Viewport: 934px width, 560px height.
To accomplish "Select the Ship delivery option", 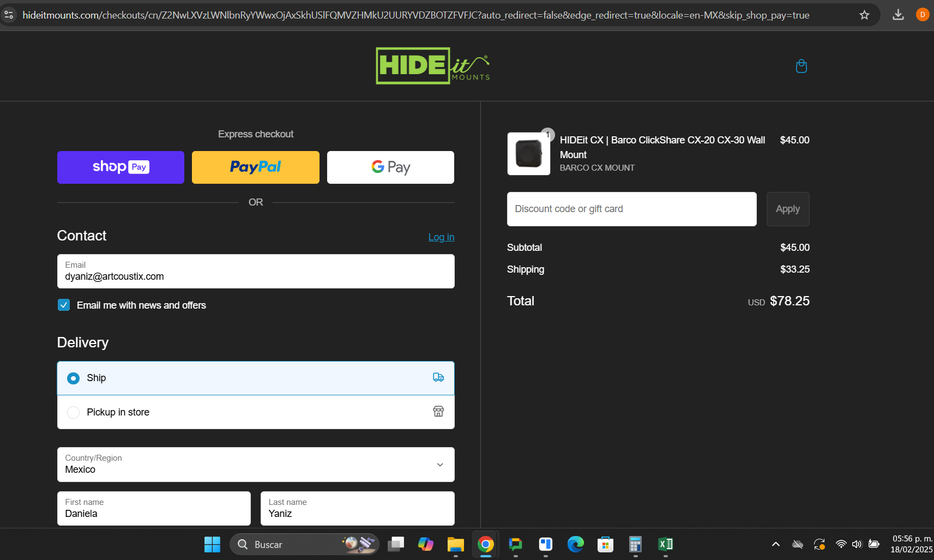I will (256, 378).
